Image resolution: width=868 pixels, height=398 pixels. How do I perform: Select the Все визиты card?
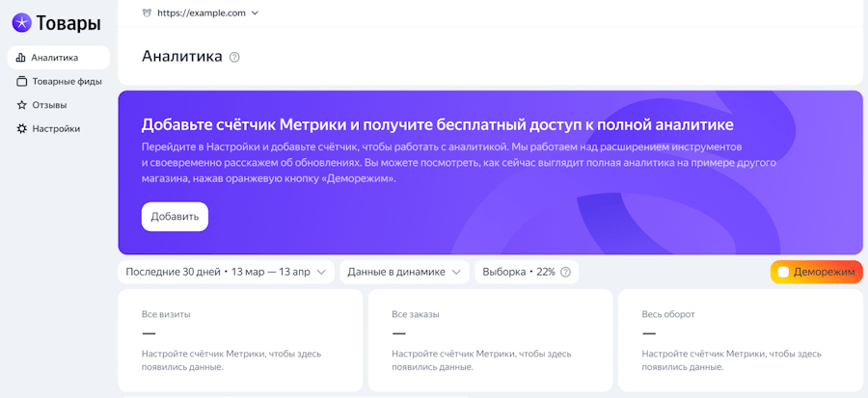click(x=241, y=339)
